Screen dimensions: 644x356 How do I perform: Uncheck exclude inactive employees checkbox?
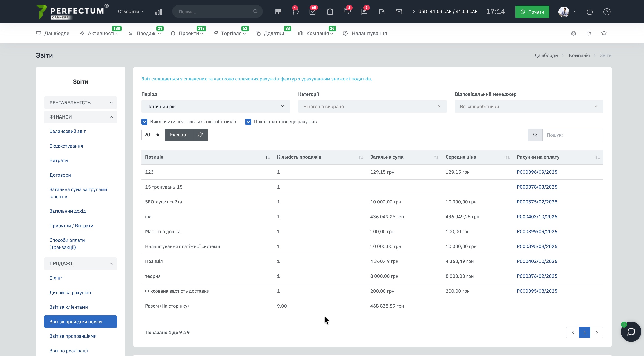pos(145,122)
